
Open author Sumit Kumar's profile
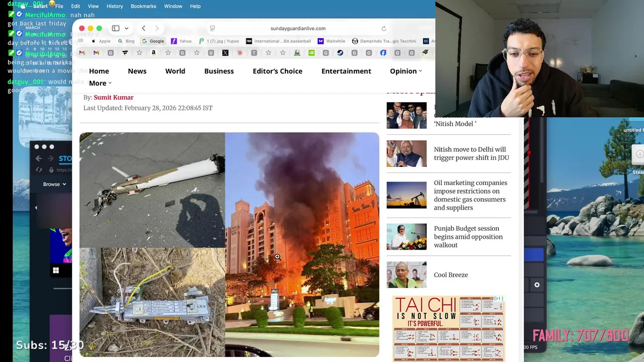click(x=113, y=98)
